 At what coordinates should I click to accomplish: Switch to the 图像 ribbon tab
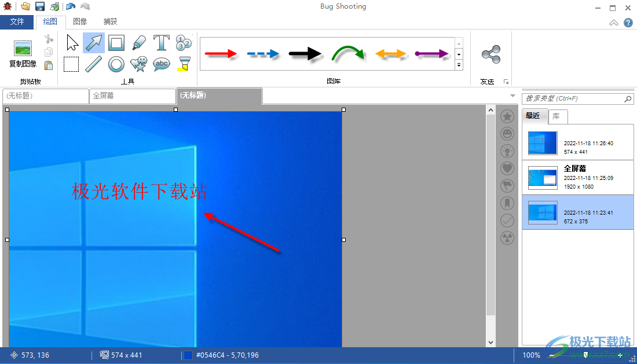pyautogui.click(x=80, y=21)
